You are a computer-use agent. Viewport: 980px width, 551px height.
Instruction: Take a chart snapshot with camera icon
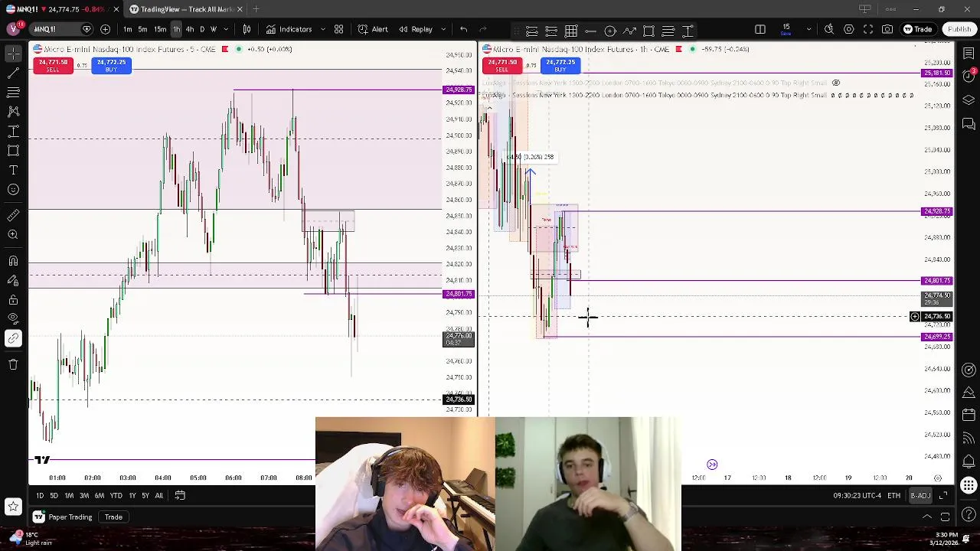[x=887, y=29]
